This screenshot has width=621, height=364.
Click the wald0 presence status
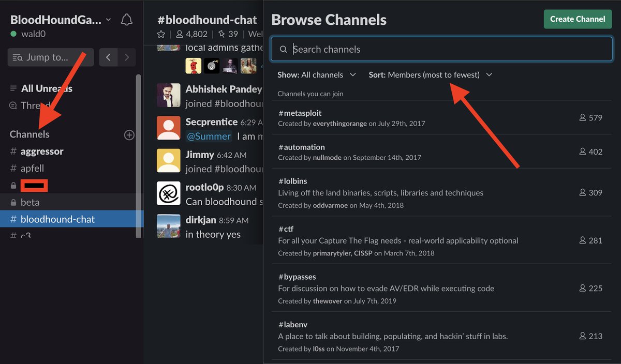(28, 34)
